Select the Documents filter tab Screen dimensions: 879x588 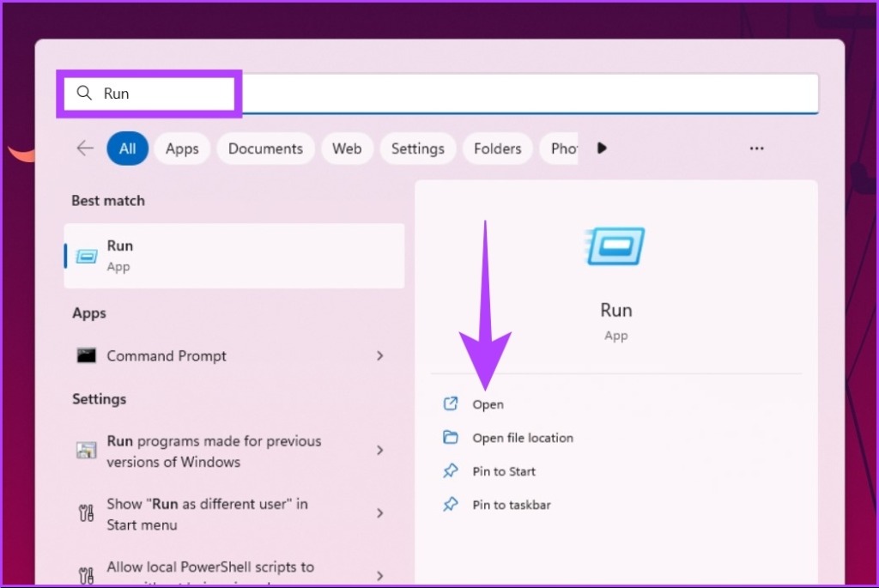(265, 149)
